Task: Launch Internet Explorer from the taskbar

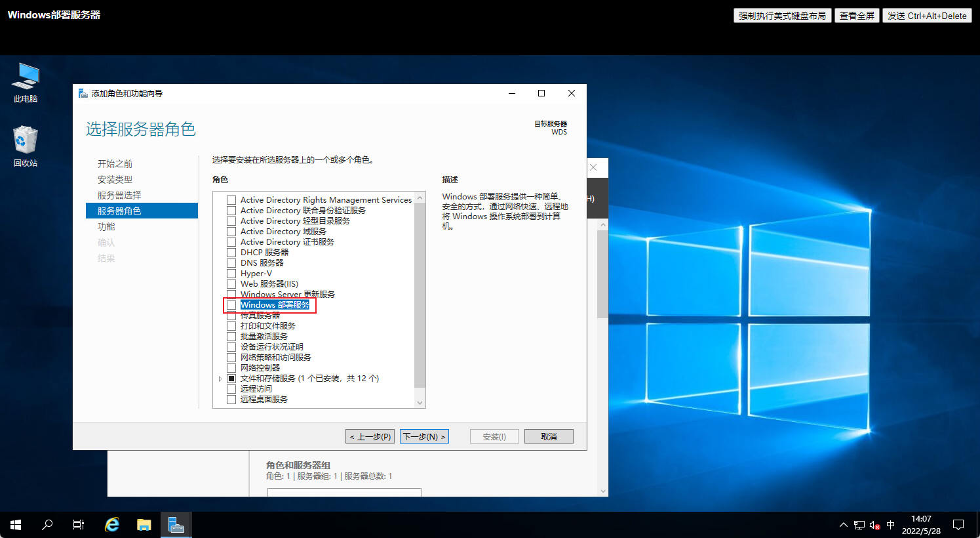Action: [113, 525]
